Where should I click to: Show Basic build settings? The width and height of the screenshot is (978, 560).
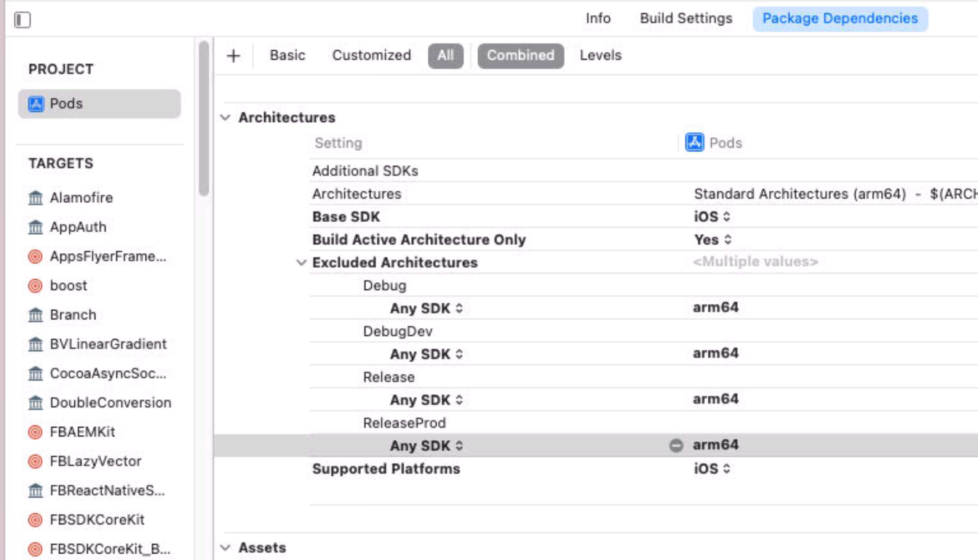tap(287, 56)
